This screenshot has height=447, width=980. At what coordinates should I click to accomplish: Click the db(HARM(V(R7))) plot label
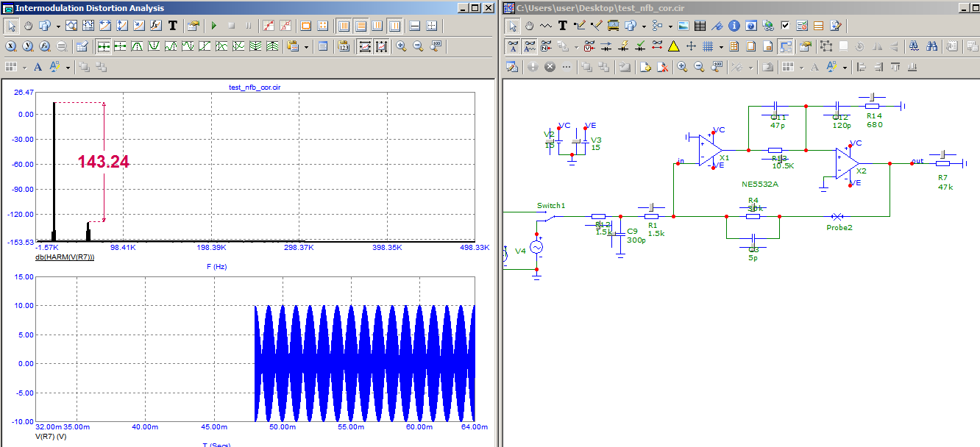65,257
